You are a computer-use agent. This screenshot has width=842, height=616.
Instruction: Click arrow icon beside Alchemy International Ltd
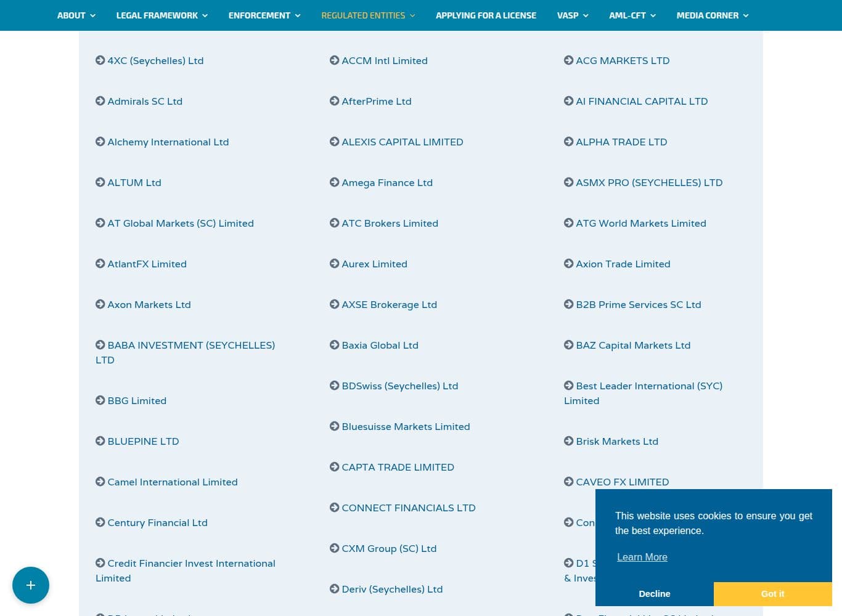(x=100, y=142)
